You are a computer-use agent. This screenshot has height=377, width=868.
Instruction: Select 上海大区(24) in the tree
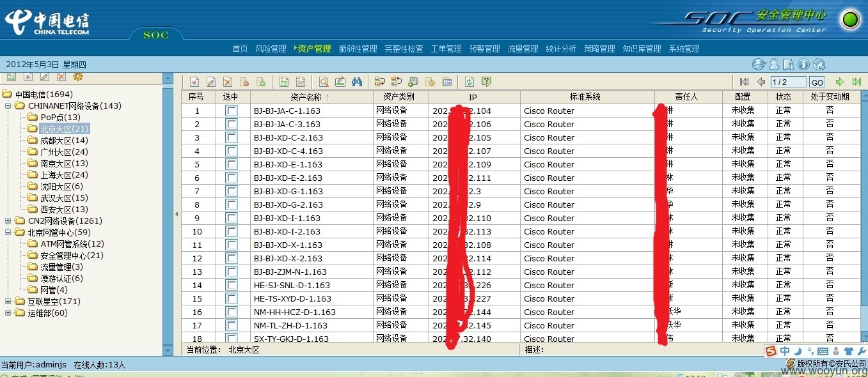coord(64,175)
